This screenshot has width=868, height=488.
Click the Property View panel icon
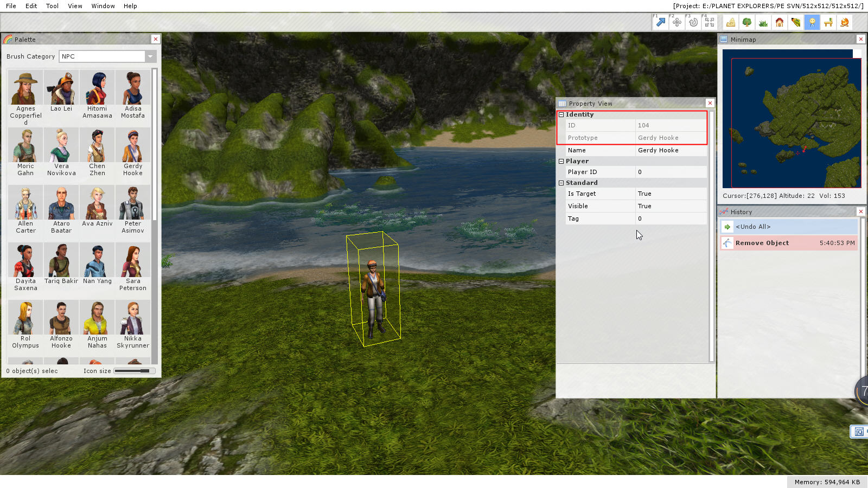(562, 103)
